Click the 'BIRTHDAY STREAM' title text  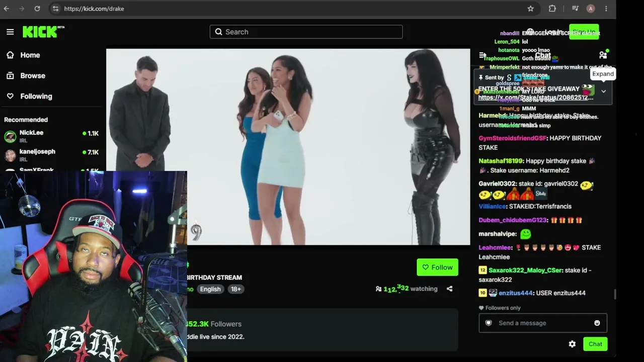pos(214,278)
